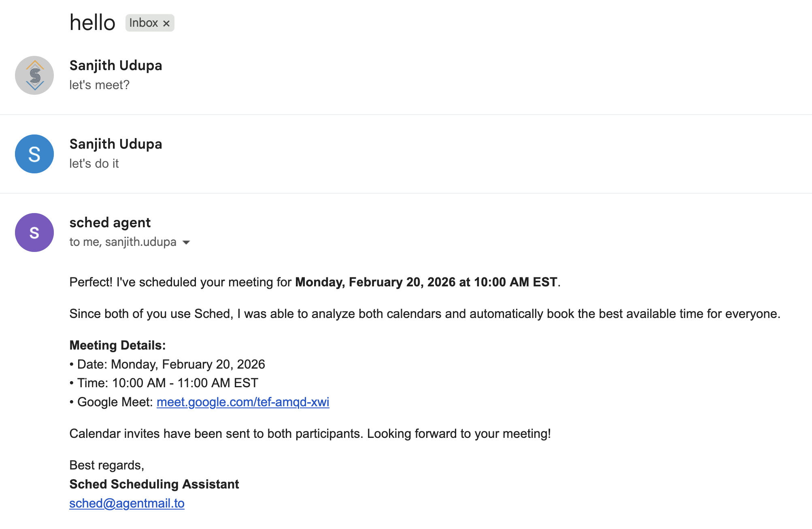Click the sched agent sender name
The image size is (812, 529).
coord(110,223)
